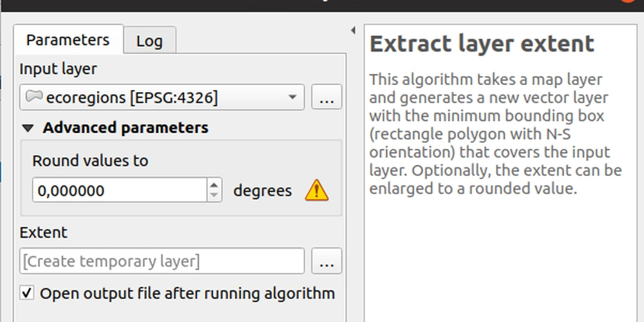The image size is (644, 322).
Task: Click the Extent temporary layer output field
Action: click(x=162, y=261)
